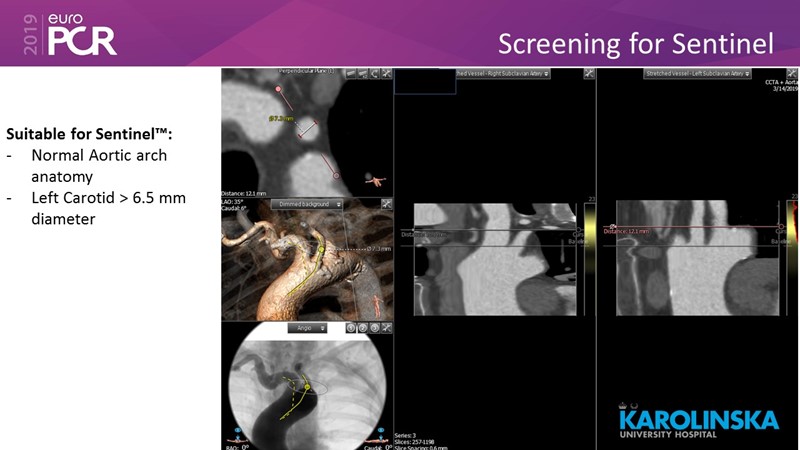Image resolution: width=800 pixels, height=450 pixels.
Task: Click the second round icon in Angio toolbar
Action: tap(363, 328)
